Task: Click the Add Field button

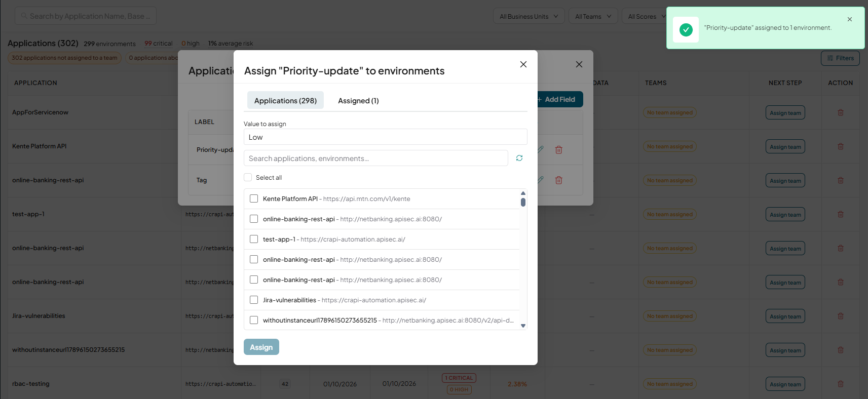Action: (x=556, y=99)
